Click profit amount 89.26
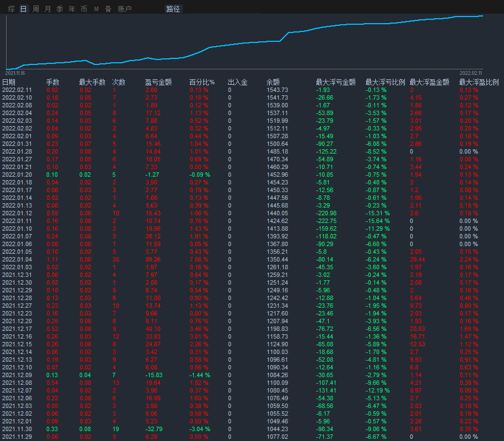The width and height of the screenshot is (504, 441). (x=153, y=259)
